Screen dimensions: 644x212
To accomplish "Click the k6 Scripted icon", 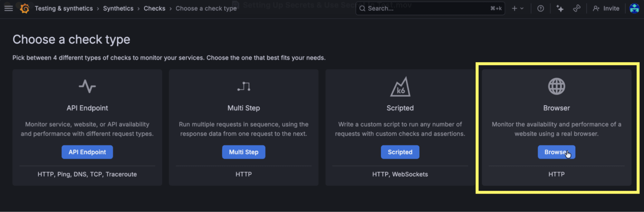I will (400, 87).
